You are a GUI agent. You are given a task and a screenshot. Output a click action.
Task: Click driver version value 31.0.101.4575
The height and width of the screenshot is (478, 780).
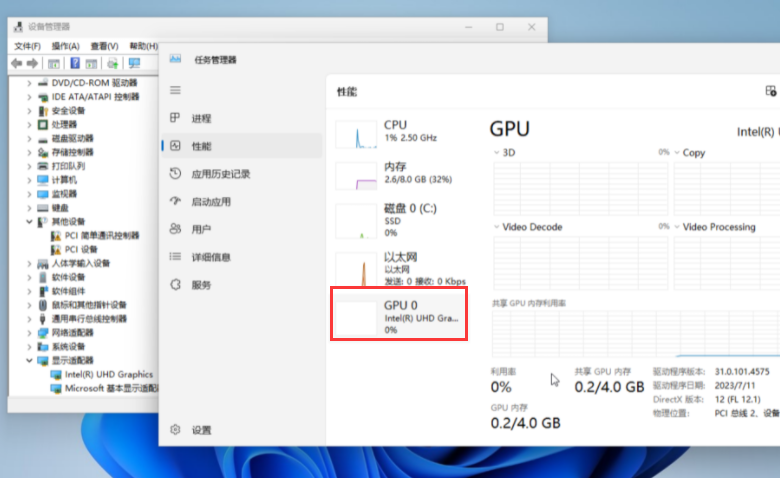click(742, 372)
